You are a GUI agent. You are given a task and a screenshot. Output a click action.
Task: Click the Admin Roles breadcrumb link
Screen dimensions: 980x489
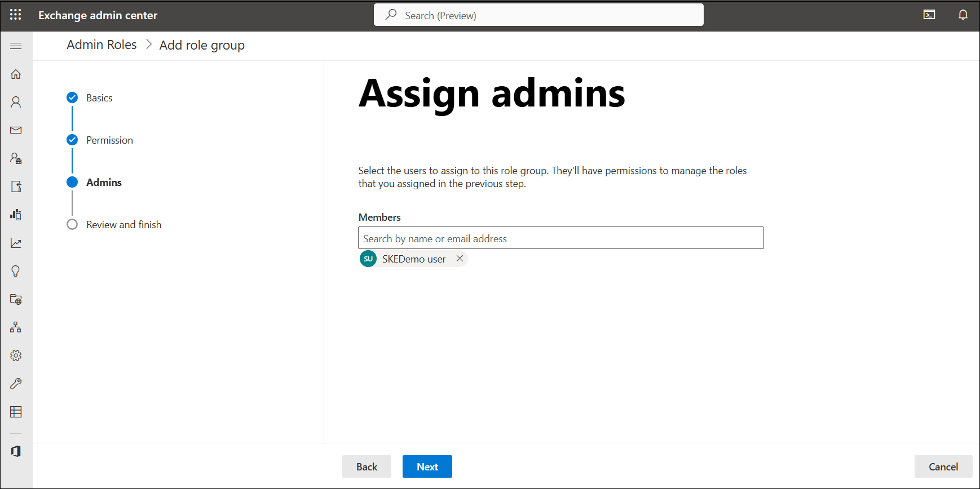click(101, 45)
